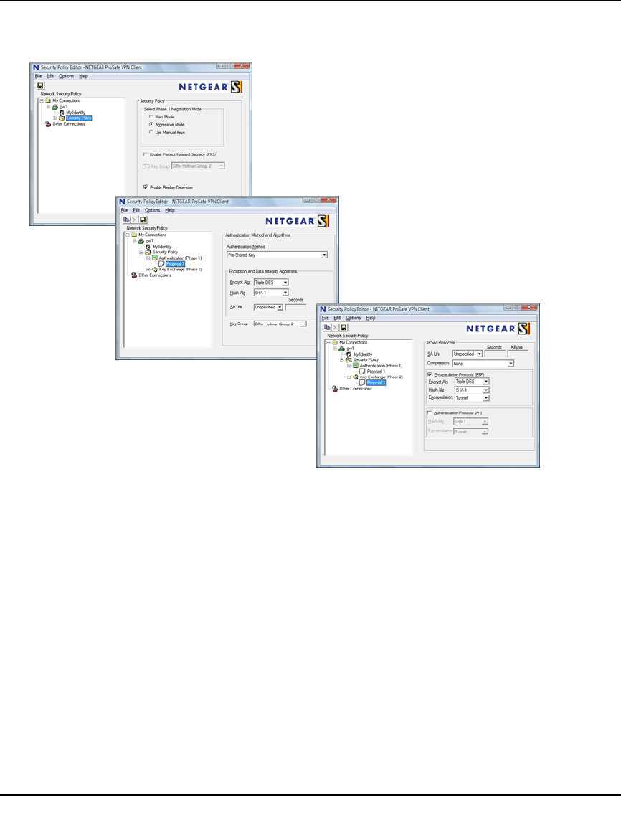This screenshot has width=621, height=840.
Task: Click Proposal 1 page icon under Authentication, IPSec window
Action: point(362,372)
